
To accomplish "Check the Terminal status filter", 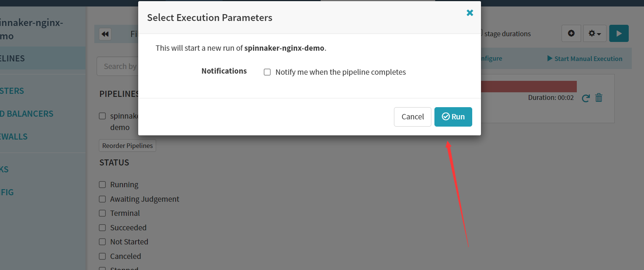I will [x=102, y=213].
